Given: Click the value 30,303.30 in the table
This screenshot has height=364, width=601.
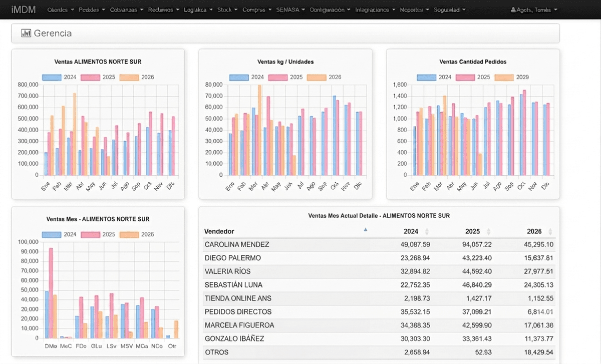Looking at the screenshot, I should [415, 339].
